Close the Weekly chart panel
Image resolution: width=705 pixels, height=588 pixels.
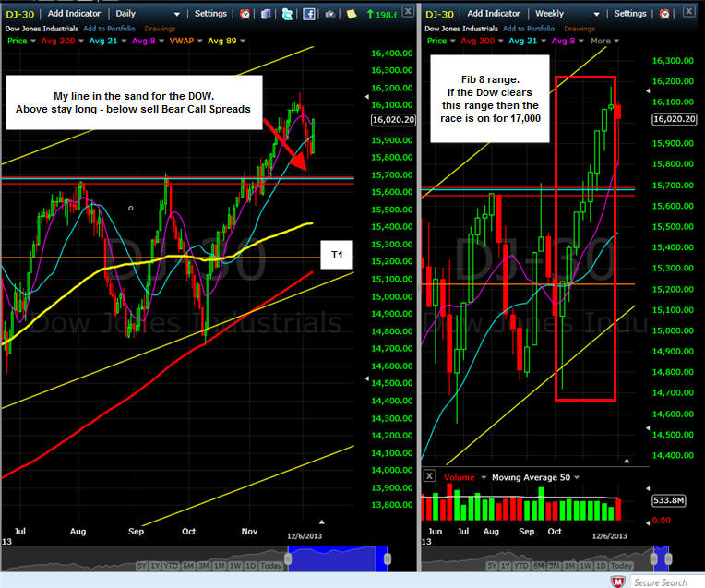click(x=689, y=11)
